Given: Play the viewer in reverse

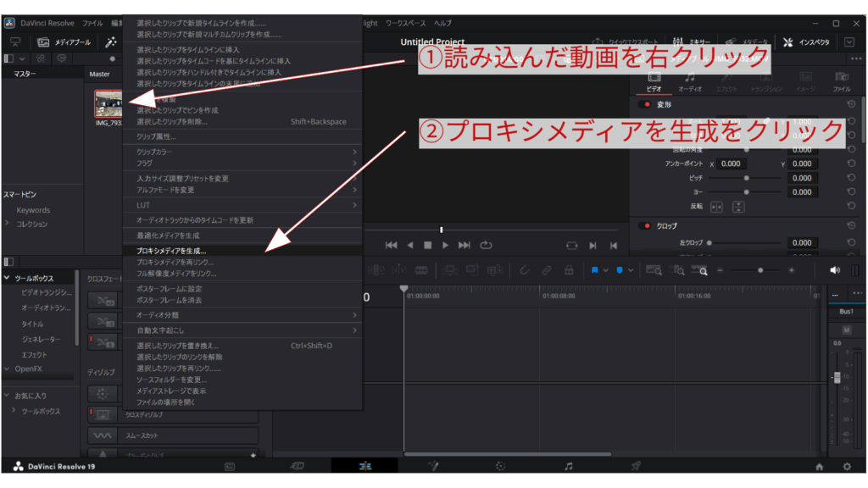Looking at the screenshot, I should 410,245.
